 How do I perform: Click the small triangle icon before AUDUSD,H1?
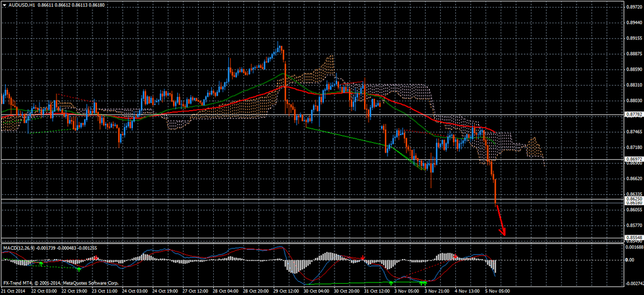pos(4,5)
